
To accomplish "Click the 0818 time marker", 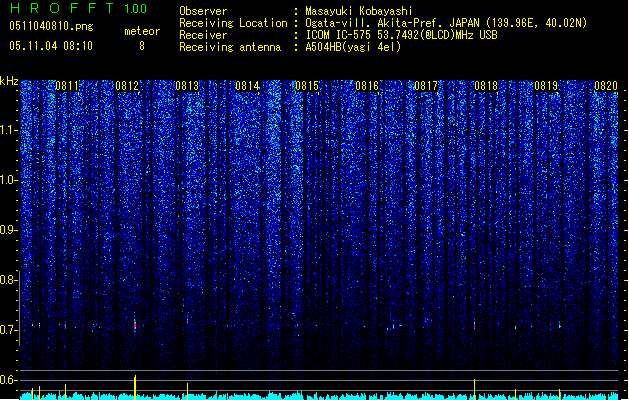I will [486, 85].
